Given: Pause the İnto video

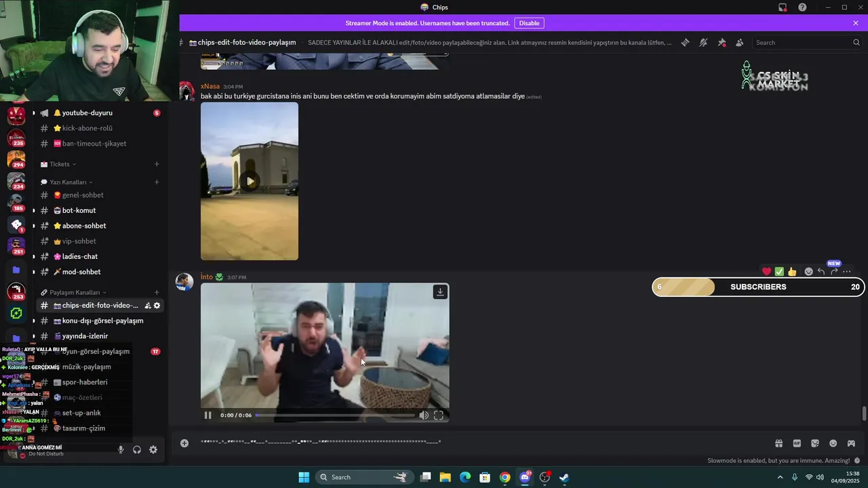Looking at the screenshot, I should tap(208, 415).
